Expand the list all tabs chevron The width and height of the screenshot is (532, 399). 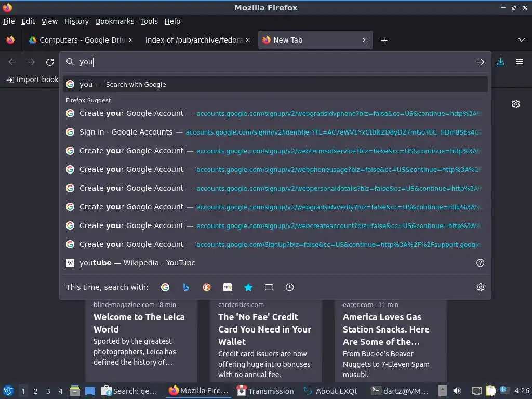tap(522, 40)
